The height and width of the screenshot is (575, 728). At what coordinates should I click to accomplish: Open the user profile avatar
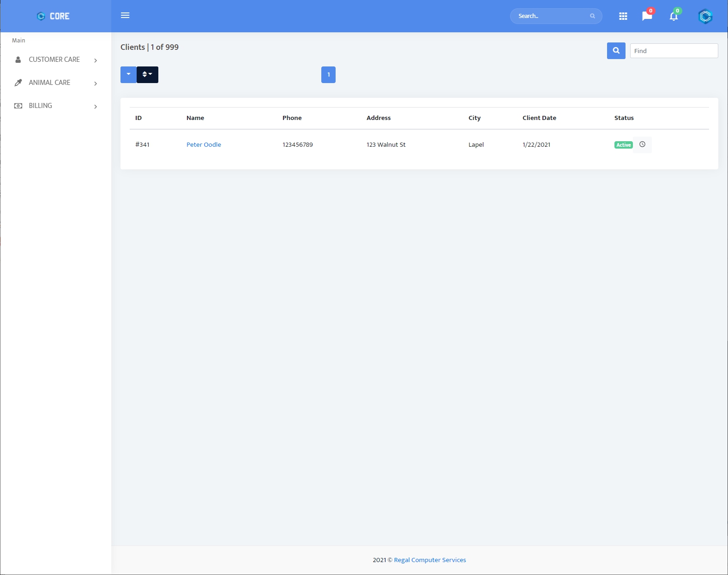(705, 16)
